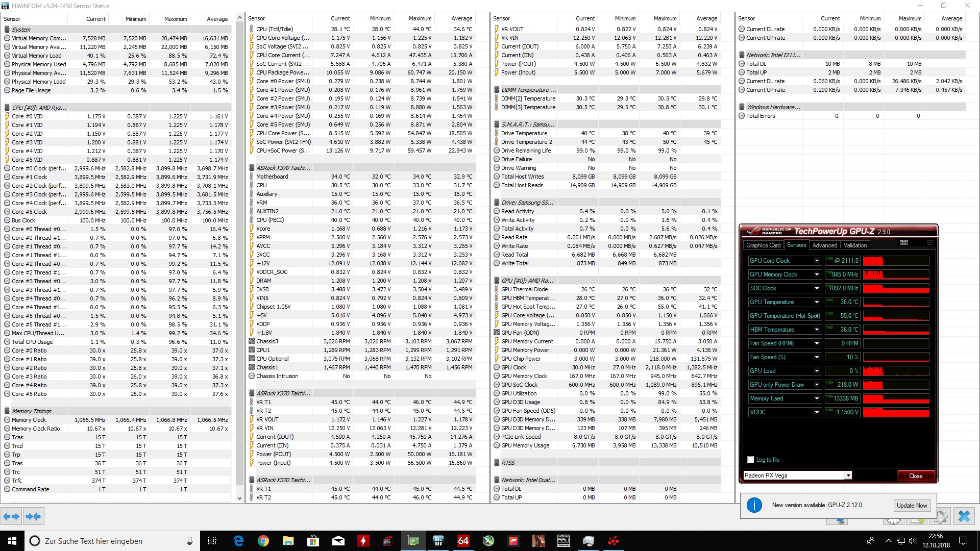Select the GPU Thermal Diode row
The image size is (980, 551).
(x=606, y=289)
